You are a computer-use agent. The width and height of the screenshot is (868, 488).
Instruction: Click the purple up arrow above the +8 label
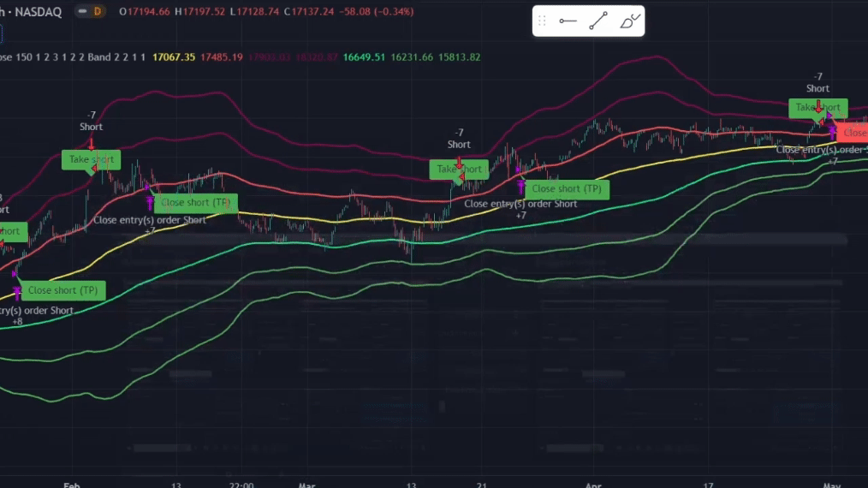tap(16, 294)
